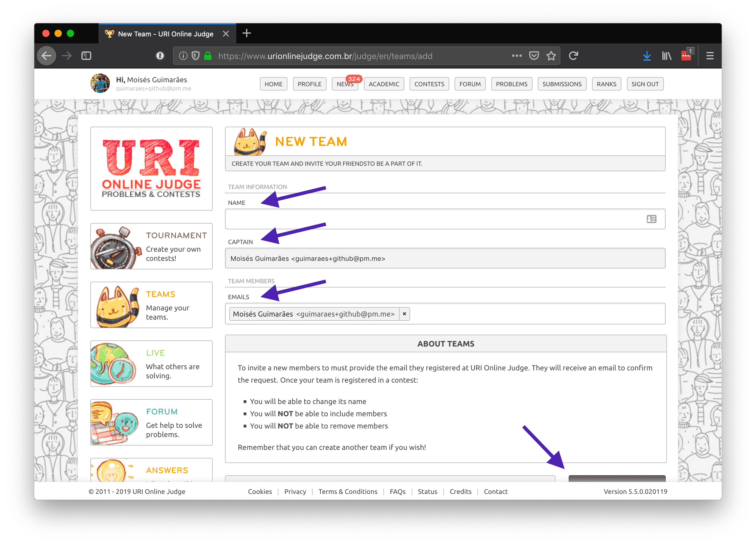Open the Cookies footer link
The width and height of the screenshot is (756, 545).
260,491
